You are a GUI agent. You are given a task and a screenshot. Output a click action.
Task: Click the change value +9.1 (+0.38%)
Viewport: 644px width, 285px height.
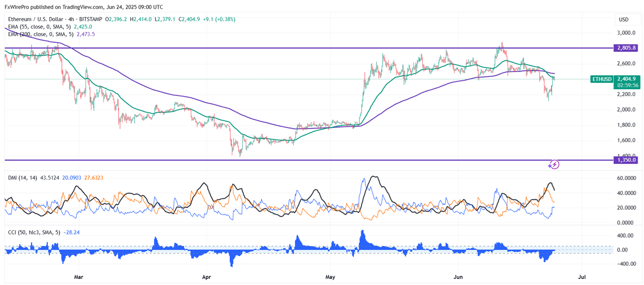pos(219,19)
